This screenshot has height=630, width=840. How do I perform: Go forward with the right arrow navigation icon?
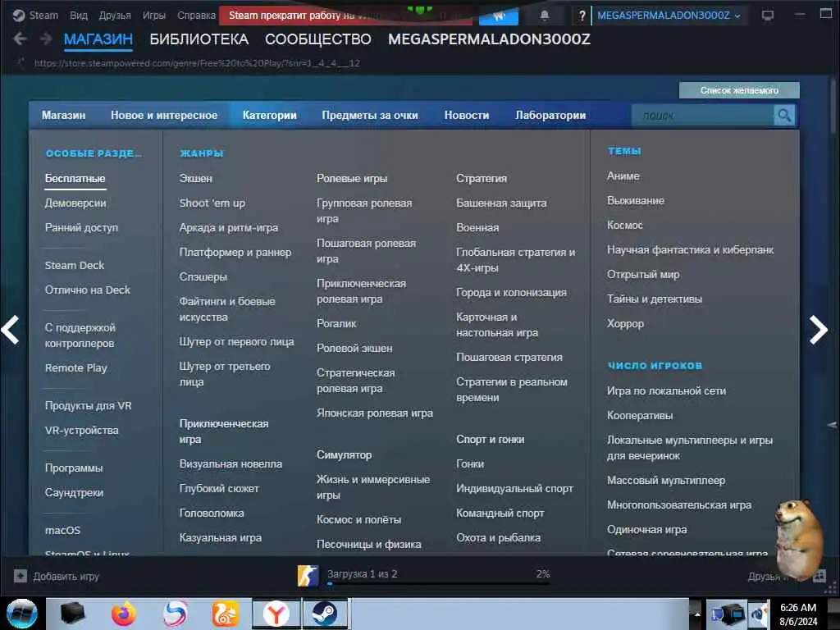click(x=46, y=39)
